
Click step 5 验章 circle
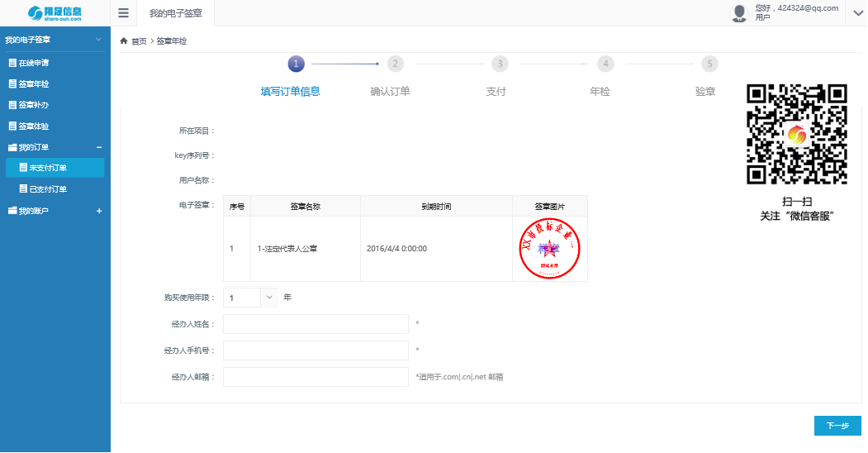709,64
